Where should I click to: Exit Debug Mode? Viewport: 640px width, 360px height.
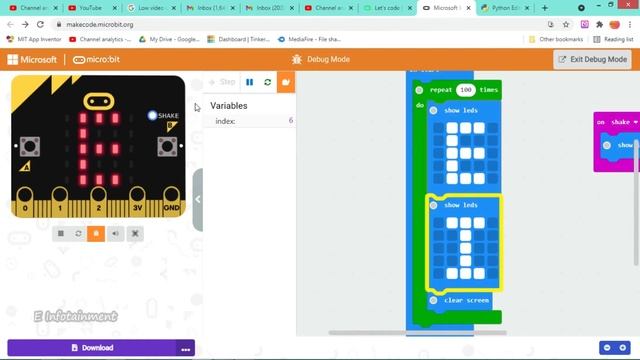click(x=592, y=60)
